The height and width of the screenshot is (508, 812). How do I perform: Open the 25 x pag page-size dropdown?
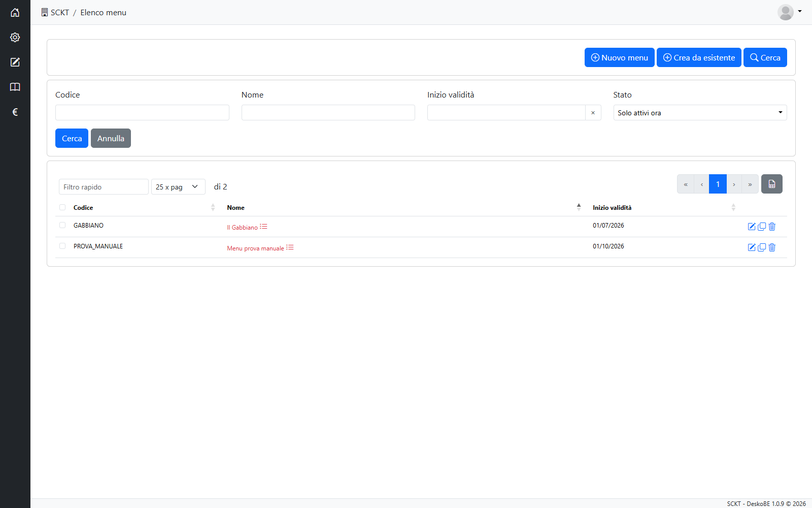pos(178,187)
